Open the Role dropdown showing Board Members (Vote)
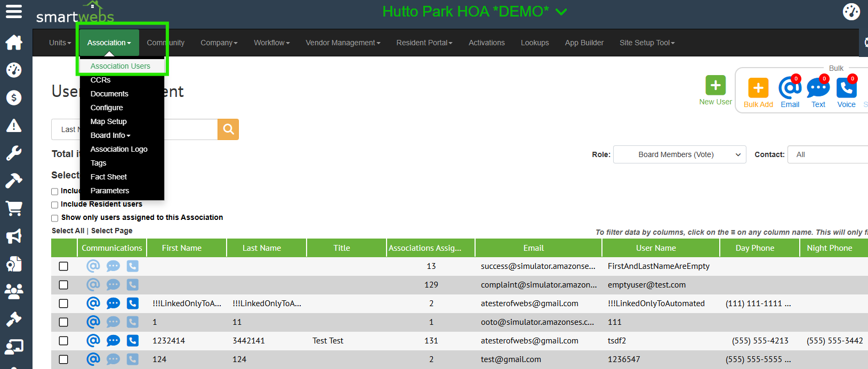This screenshot has width=868, height=369. (x=679, y=154)
